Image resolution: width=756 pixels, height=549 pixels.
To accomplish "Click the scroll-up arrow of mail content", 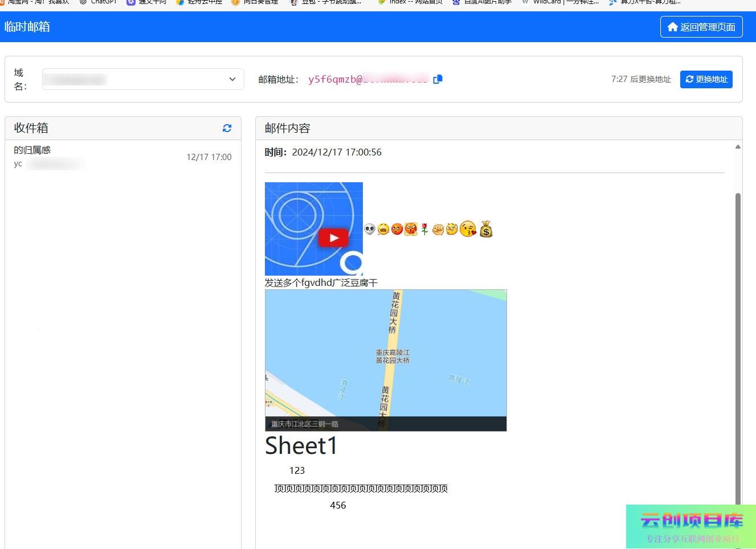I will 738,147.
